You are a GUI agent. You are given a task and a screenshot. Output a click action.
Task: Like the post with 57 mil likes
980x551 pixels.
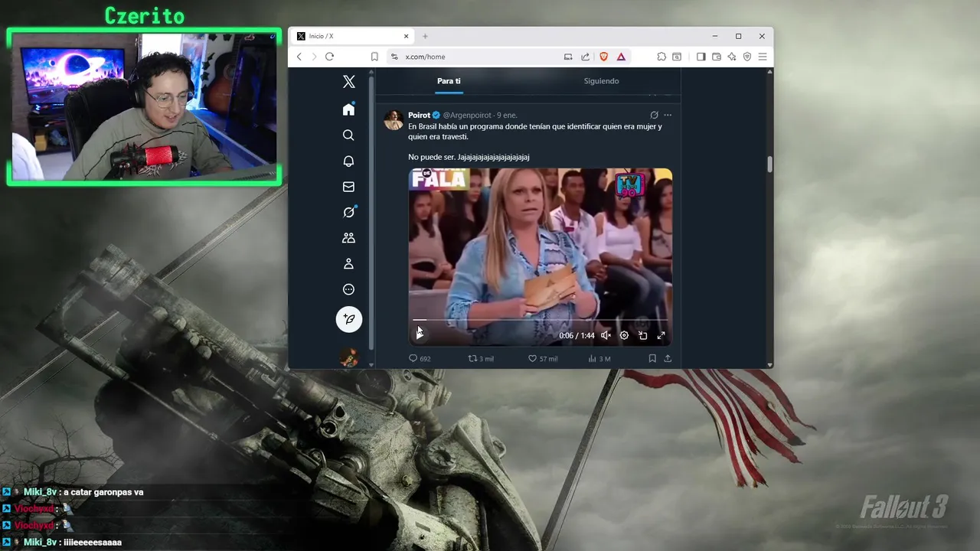[x=543, y=358]
